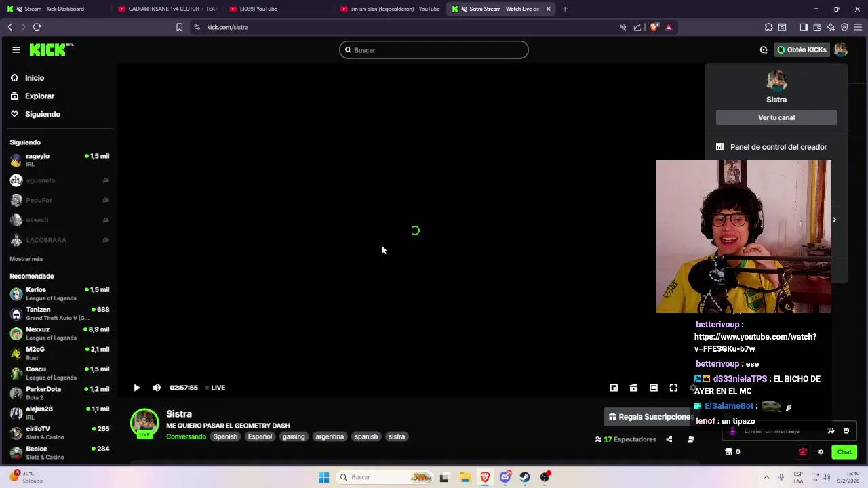This screenshot has height=488, width=868.
Task: Expand the chevron arrow in profile dropdown
Action: coord(834,220)
